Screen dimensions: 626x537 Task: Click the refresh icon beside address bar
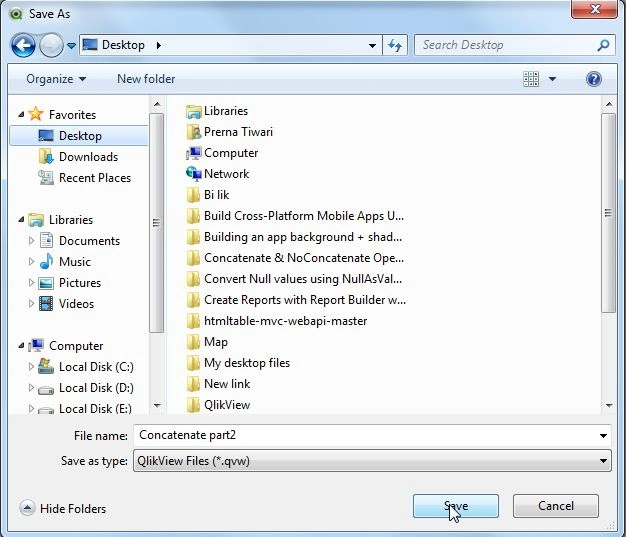click(x=395, y=46)
